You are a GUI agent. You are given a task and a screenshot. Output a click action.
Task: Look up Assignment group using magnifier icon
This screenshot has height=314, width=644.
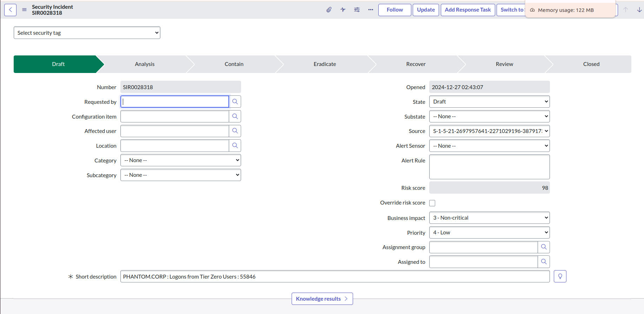pos(544,247)
